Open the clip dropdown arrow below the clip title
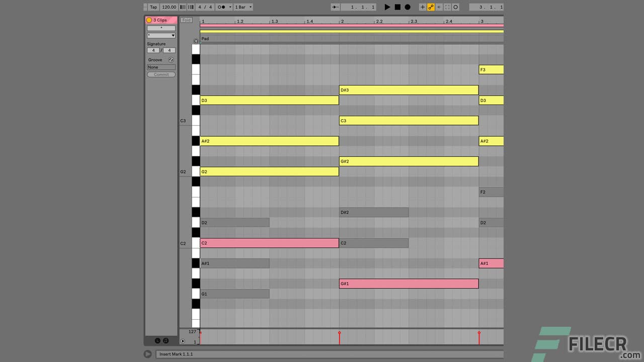The width and height of the screenshot is (644, 362). point(173,35)
